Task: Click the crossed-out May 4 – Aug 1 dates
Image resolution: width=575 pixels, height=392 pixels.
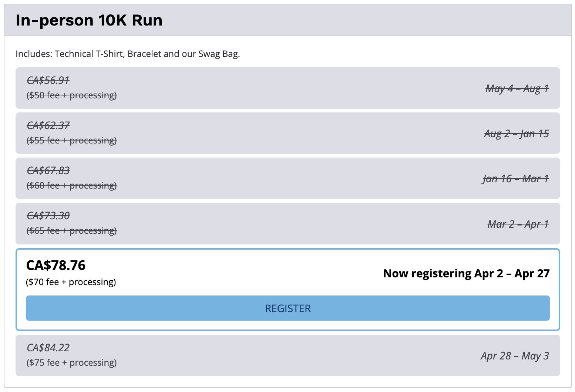Action: [x=517, y=89]
